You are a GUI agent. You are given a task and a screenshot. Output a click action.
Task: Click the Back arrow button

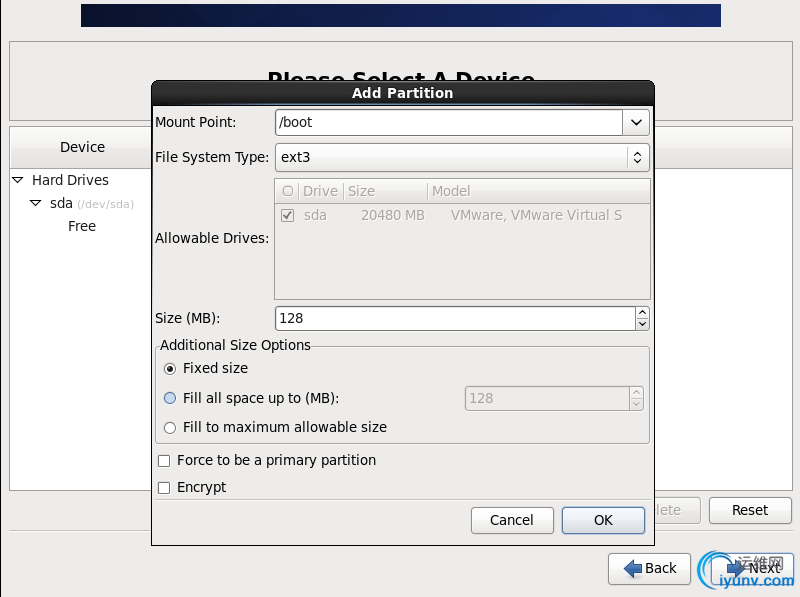click(650, 568)
